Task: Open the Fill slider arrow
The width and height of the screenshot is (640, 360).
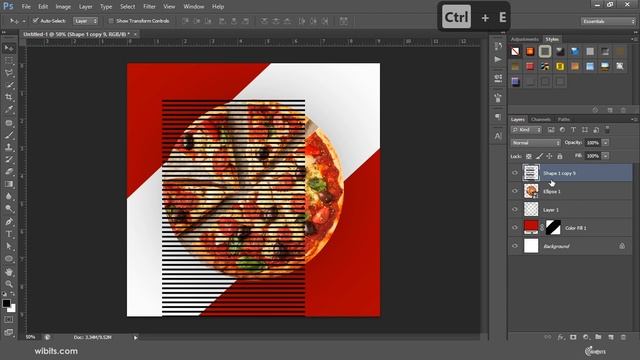Action: pyautogui.click(x=605, y=156)
